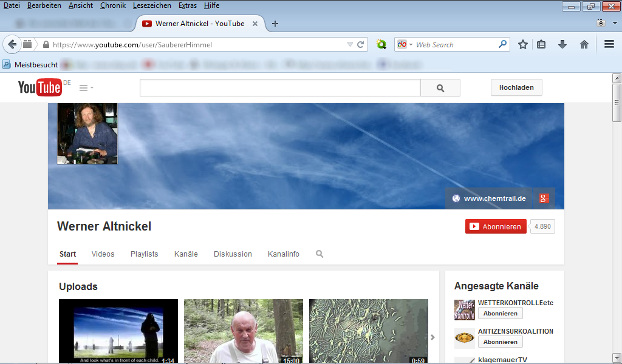Open the Extras menu

coord(188,5)
